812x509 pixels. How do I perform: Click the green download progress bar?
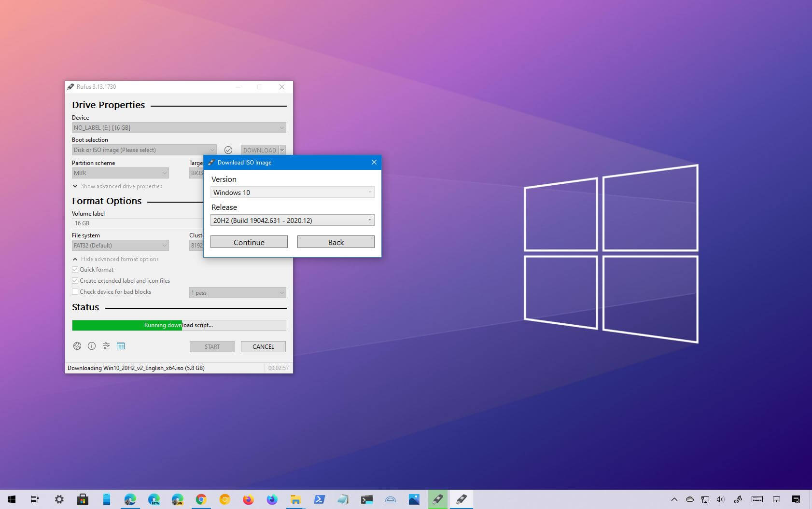pyautogui.click(x=126, y=325)
